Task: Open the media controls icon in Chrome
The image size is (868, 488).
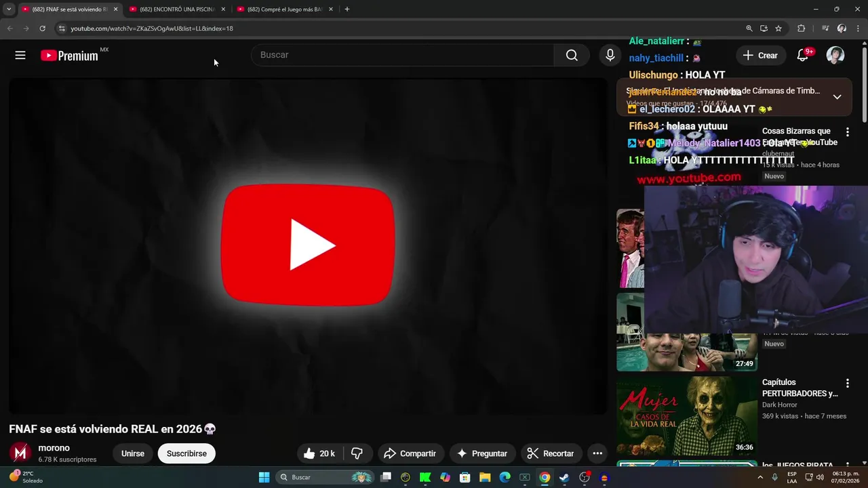Action: point(825,28)
